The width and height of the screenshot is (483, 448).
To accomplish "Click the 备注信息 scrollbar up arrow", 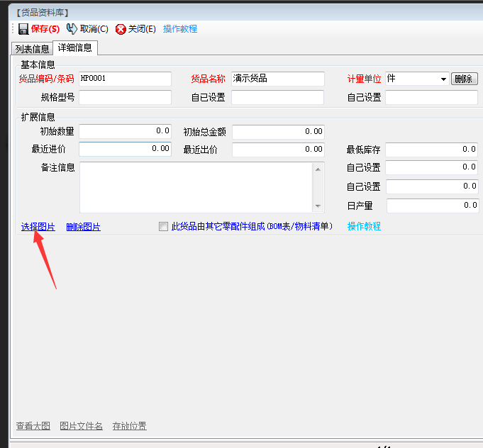I will tap(318, 169).
